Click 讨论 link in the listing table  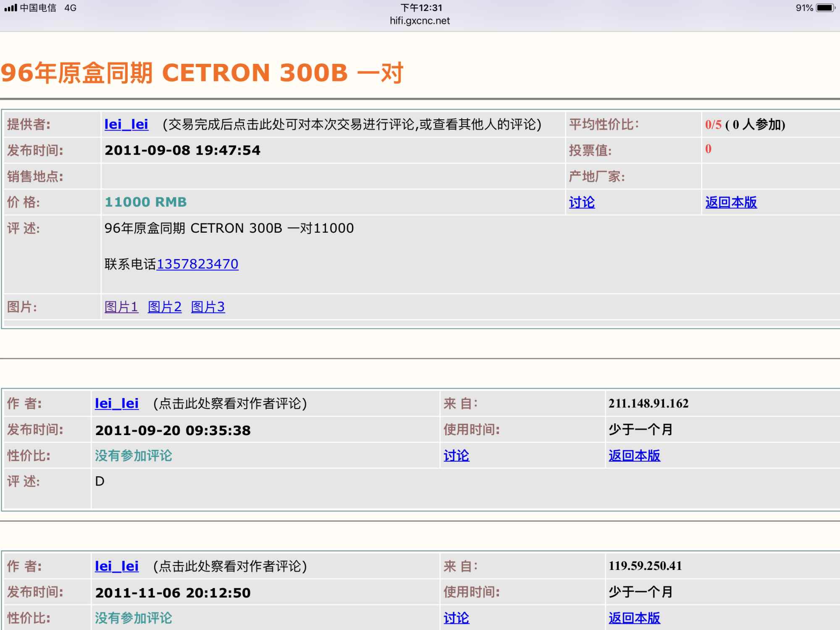click(x=582, y=202)
